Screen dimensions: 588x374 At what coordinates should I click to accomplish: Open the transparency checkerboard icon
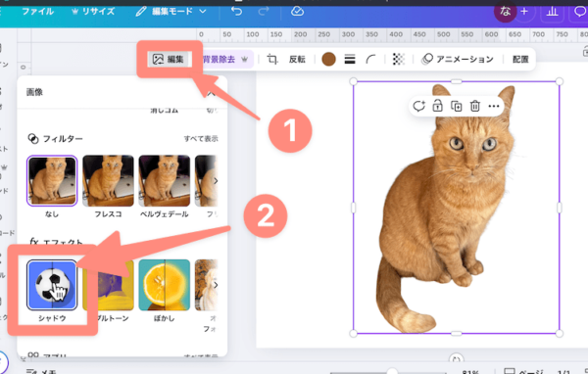(398, 59)
